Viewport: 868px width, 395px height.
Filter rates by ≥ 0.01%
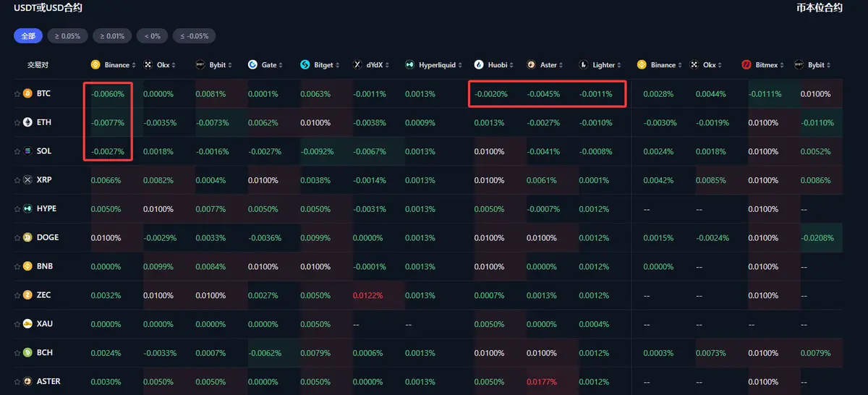click(113, 35)
